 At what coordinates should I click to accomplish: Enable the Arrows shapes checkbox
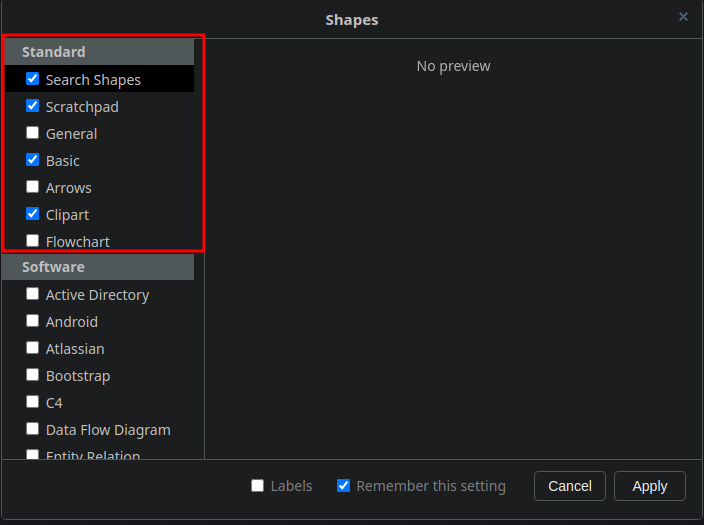[x=33, y=187]
